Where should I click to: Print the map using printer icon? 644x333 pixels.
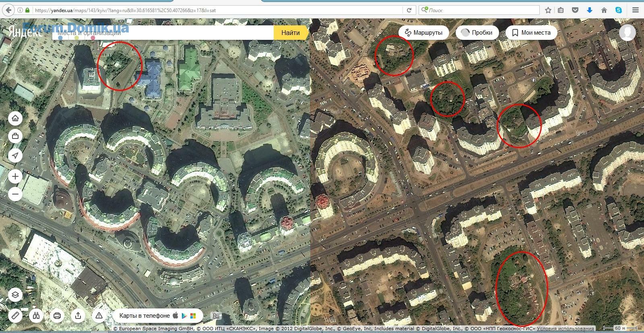point(57,315)
